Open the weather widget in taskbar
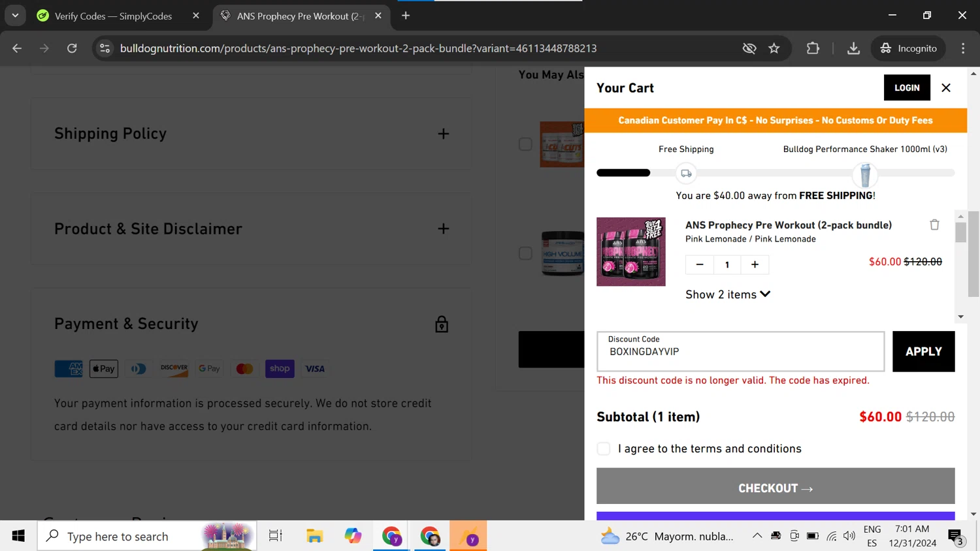980x551 pixels. tap(668, 536)
